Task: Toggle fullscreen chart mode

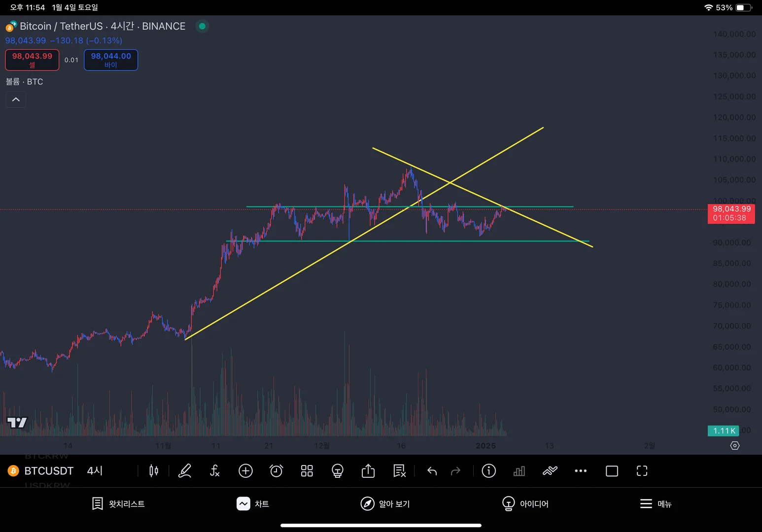Action: click(x=642, y=471)
